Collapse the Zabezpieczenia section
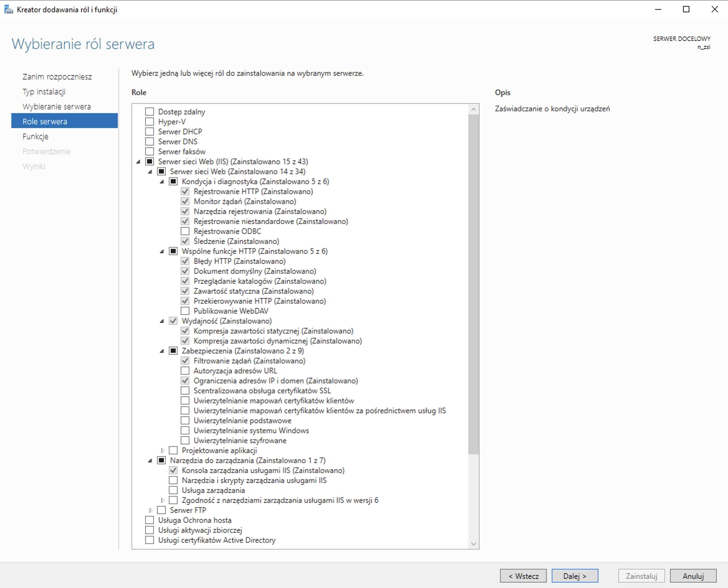 (x=162, y=351)
